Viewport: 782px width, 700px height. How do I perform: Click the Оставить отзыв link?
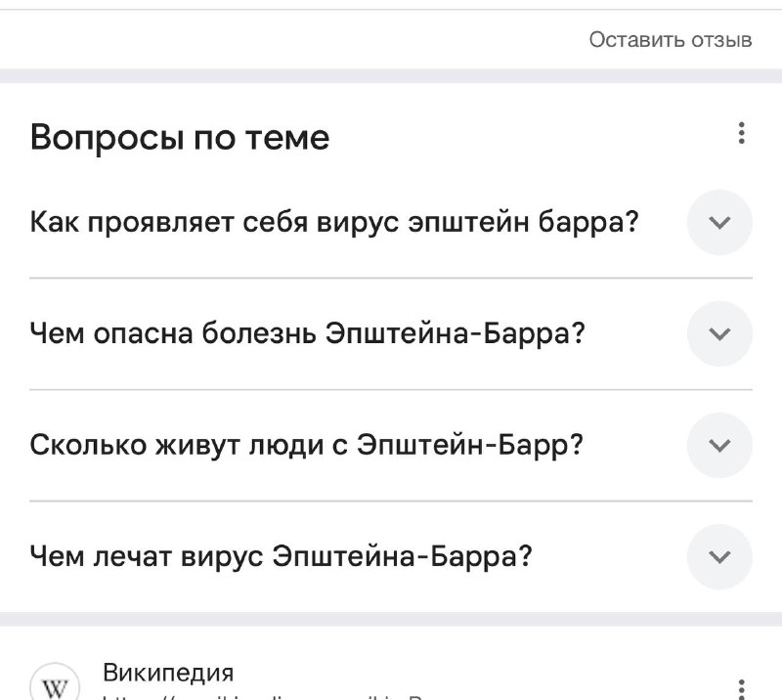pyautogui.click(x=671, y=39)
